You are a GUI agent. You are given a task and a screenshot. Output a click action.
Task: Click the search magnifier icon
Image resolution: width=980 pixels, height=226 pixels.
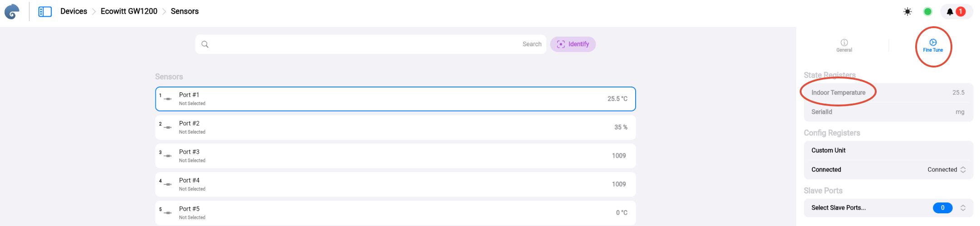pyautogui.click(x=205, y=44)
